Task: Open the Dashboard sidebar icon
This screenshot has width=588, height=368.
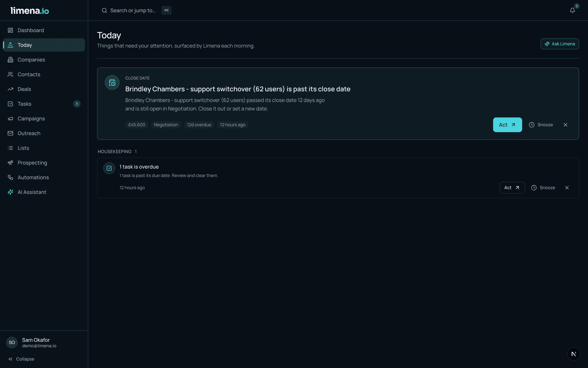Action: [10, 30]
